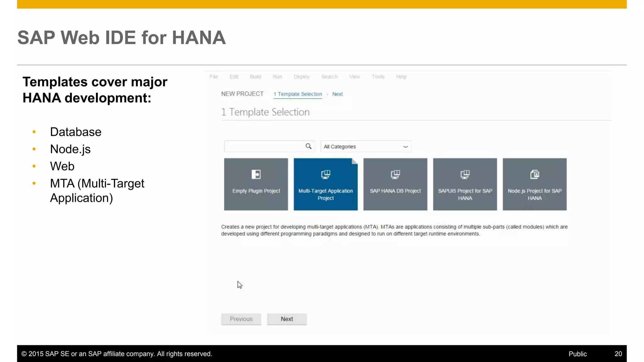Select the SAP HANA DB Project label

[x=395, y=191]
